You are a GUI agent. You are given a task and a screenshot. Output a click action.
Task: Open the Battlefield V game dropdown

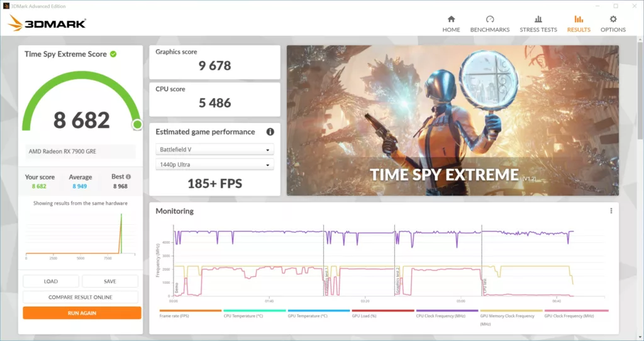coord(214,149)
